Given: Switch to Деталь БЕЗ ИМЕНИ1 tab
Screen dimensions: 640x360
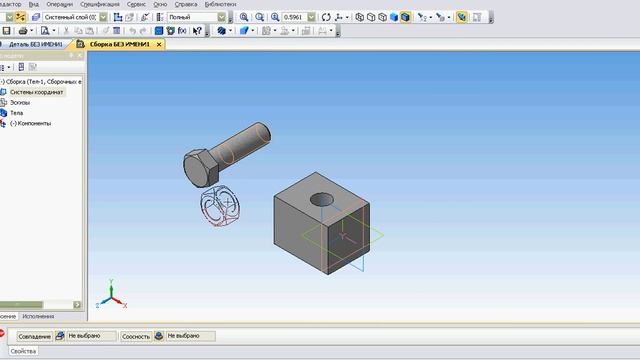Looking at the screenshot, I should point(35,44).
